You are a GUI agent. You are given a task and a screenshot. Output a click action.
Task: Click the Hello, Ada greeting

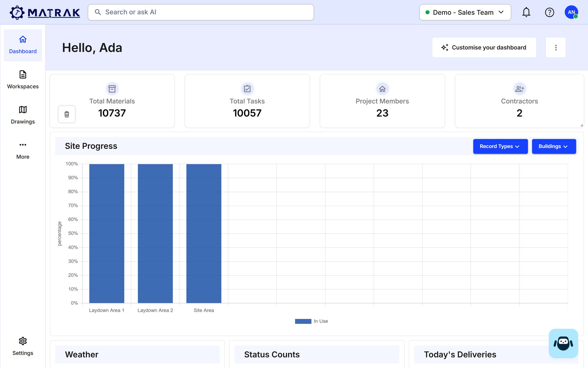click(92, 48)
